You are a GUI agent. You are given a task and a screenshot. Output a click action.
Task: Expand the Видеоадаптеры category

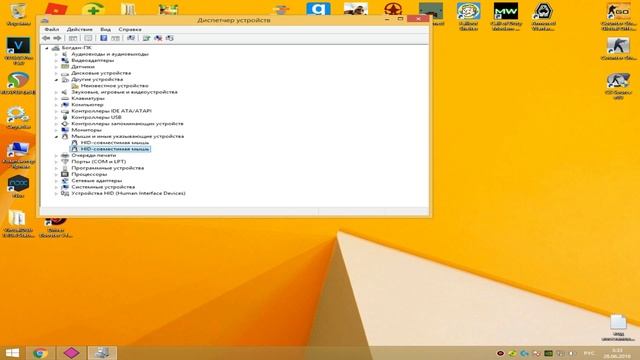[56, 60]
